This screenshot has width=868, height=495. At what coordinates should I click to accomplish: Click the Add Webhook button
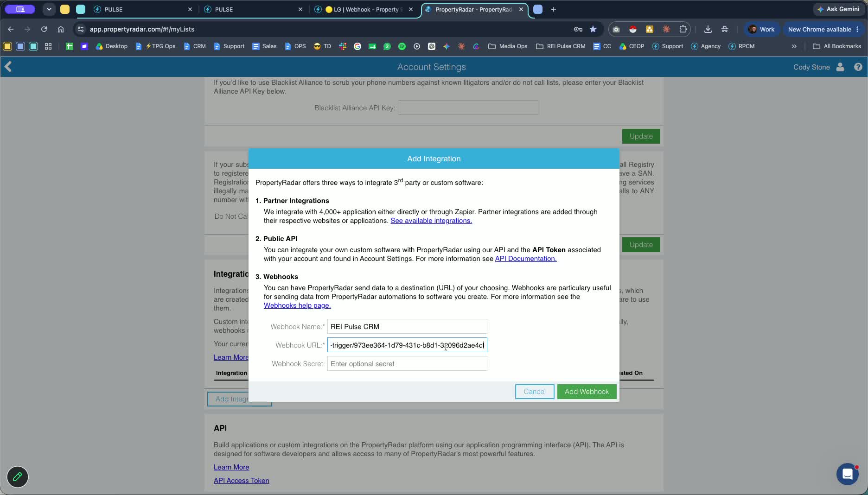587,392
